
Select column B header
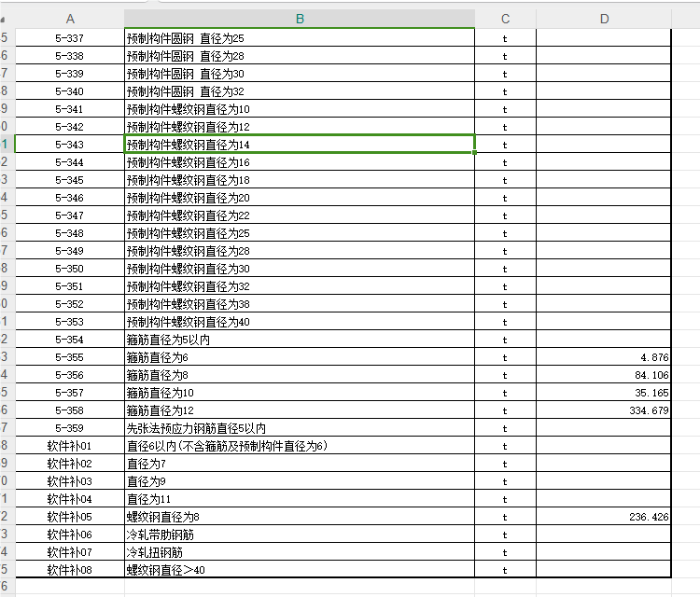point(300,19)
